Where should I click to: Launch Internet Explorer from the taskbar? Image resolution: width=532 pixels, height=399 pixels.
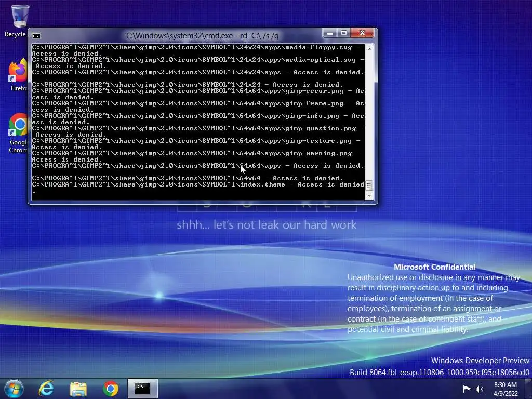tap(46, 389)
